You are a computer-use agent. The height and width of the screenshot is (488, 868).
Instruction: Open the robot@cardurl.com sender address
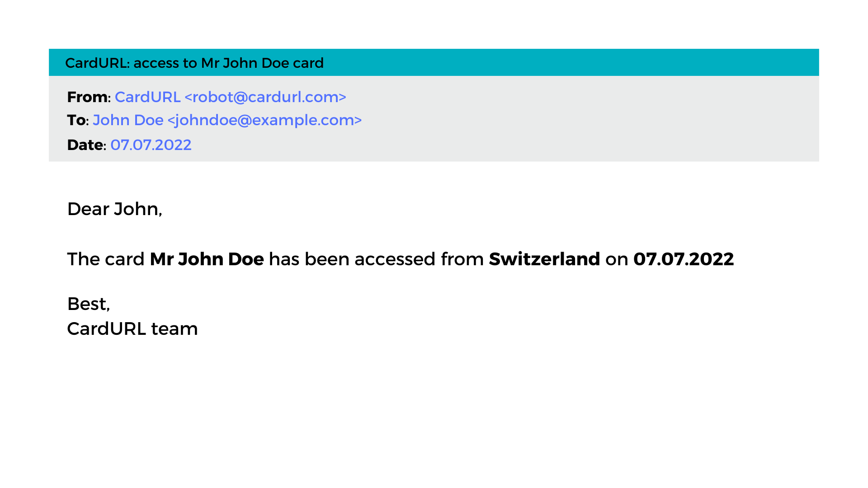[265, 97]
